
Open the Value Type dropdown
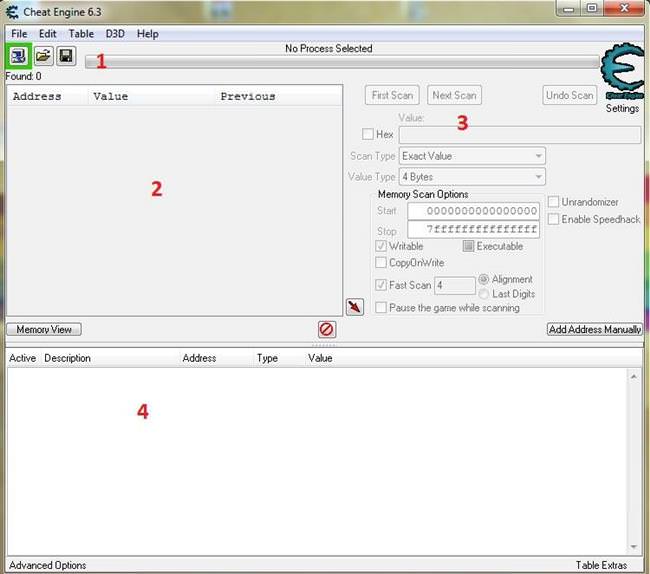click(472, 177)
